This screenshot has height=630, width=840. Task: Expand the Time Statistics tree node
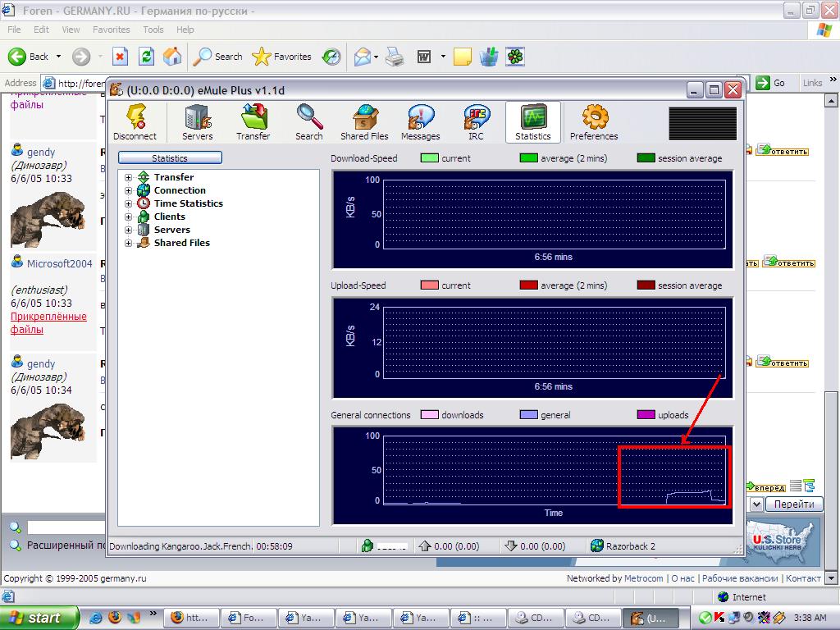click(x=128, y=203)
